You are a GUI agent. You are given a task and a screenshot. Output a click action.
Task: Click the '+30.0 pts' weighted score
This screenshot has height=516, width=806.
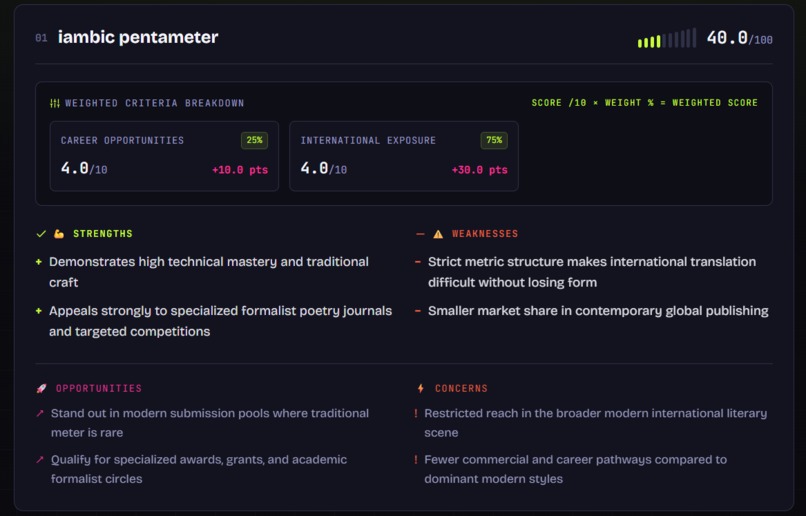480,170
